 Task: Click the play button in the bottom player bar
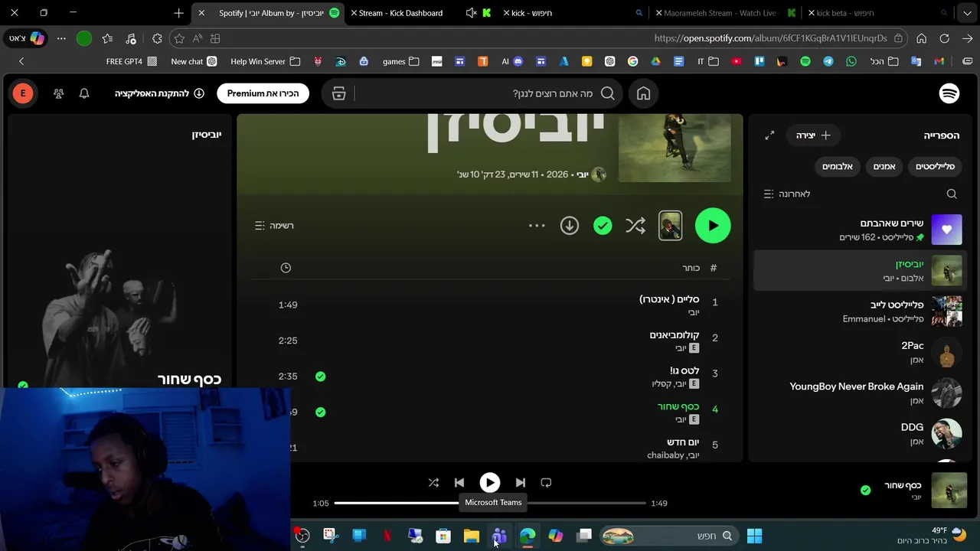490,483
